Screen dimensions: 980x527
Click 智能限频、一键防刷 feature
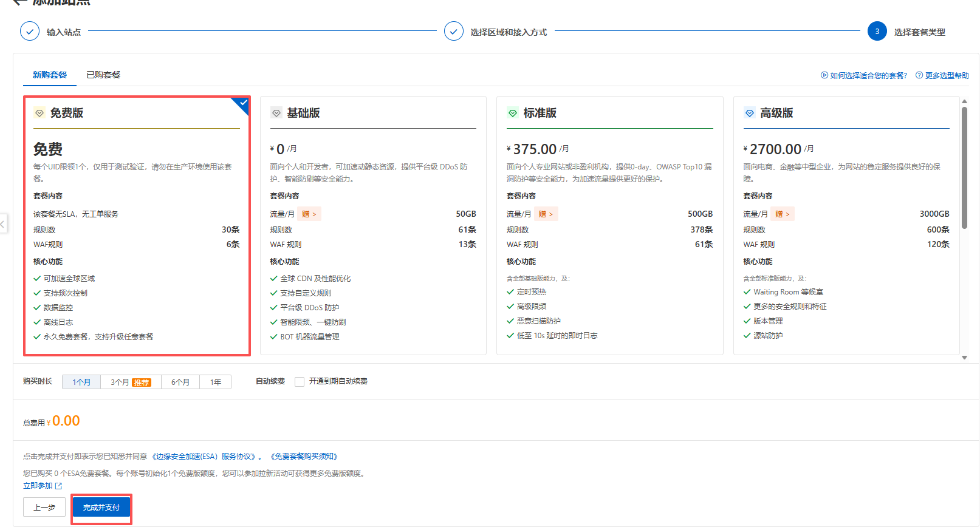313,322
